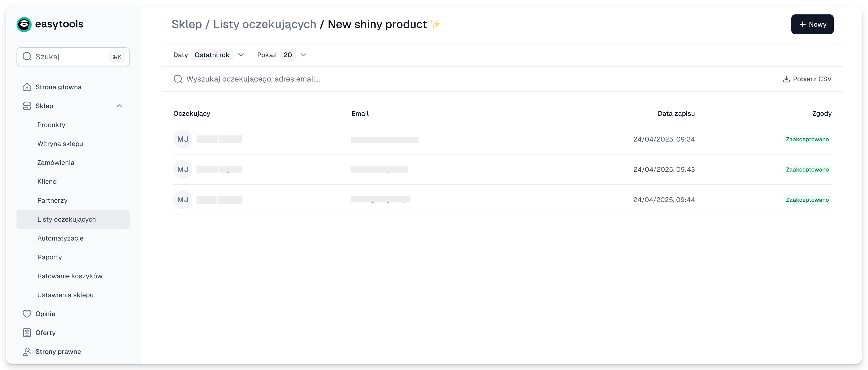The width and height of the screenshot is (868, 370).
Task: Click the date 24/04/2025, 09:34
Action: [664, 139]
